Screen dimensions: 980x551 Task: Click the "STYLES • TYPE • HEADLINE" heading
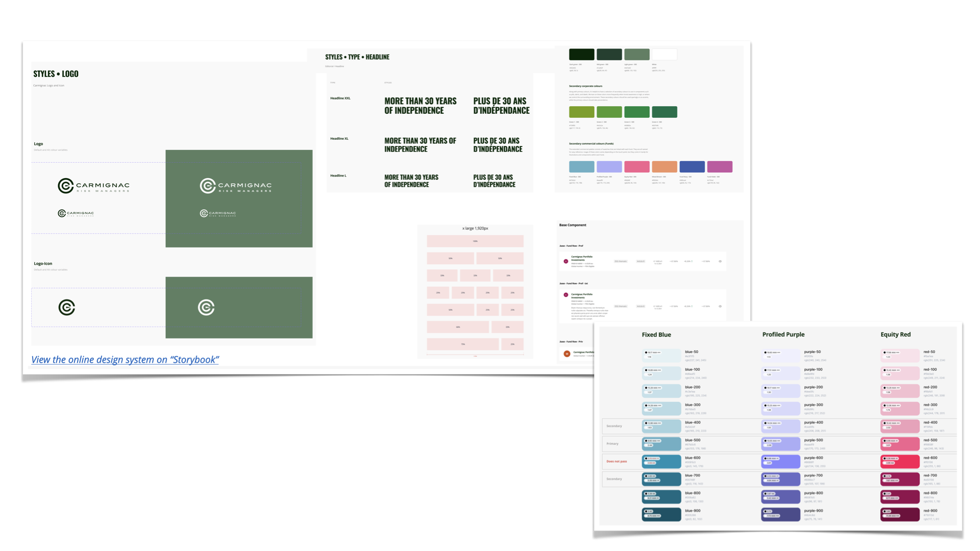[357, 57]
